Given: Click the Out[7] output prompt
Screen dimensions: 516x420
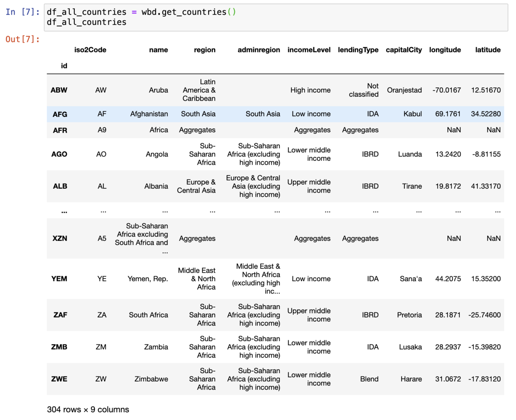Looking at the screenshot, I should (22, 40).
